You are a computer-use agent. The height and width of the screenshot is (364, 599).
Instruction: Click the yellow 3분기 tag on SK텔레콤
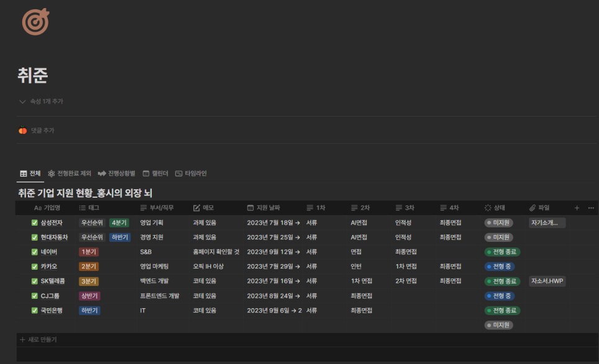(89, 281)
